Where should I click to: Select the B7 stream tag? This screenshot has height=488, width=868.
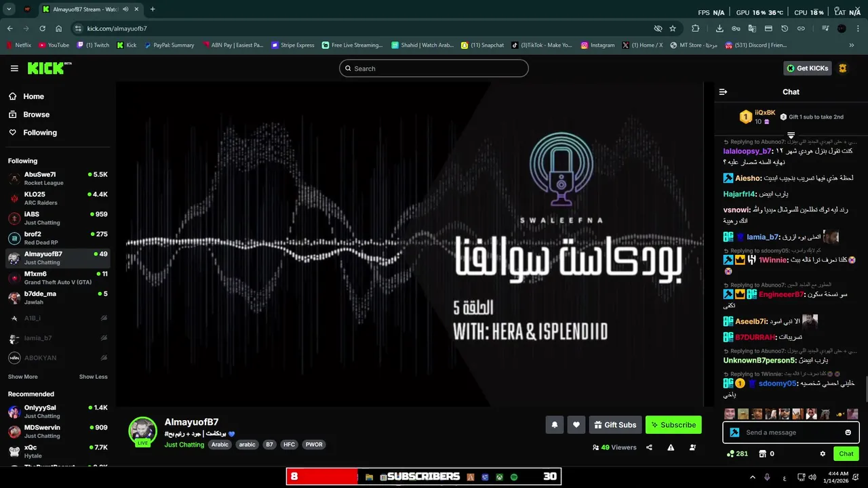pyautogui.click(x=269, y=445)
